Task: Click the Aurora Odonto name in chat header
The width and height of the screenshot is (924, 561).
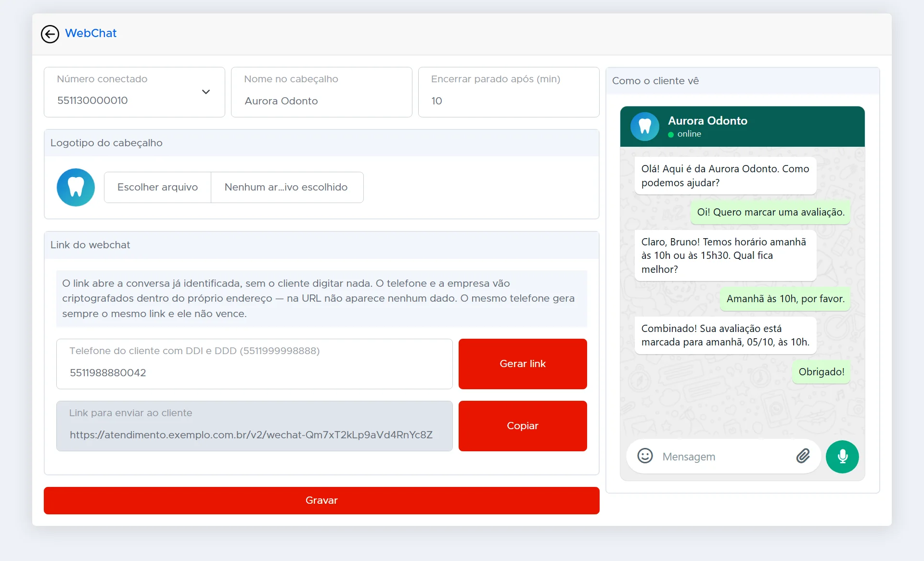Action: [x=707, y=121]
